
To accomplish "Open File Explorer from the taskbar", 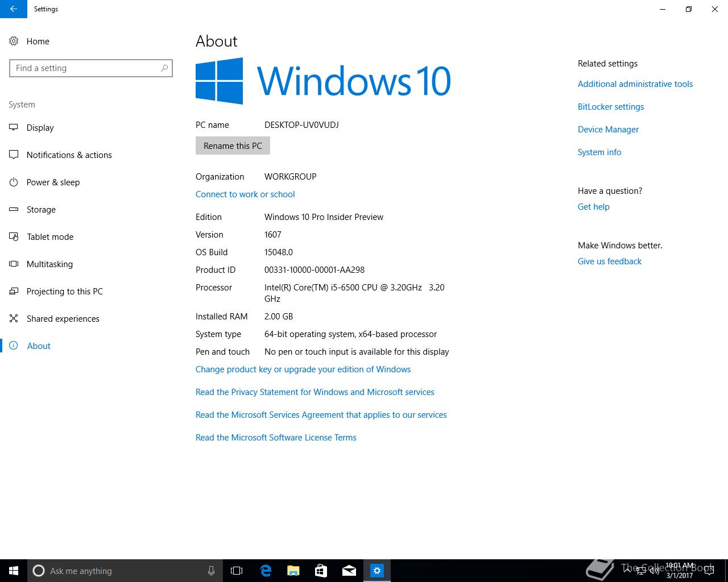I will pos(293,571).
